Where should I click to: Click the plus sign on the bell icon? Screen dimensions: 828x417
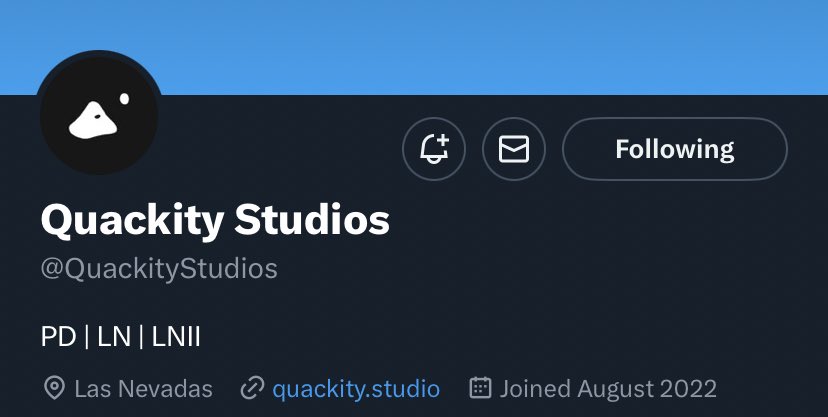(x=443, y=140)
